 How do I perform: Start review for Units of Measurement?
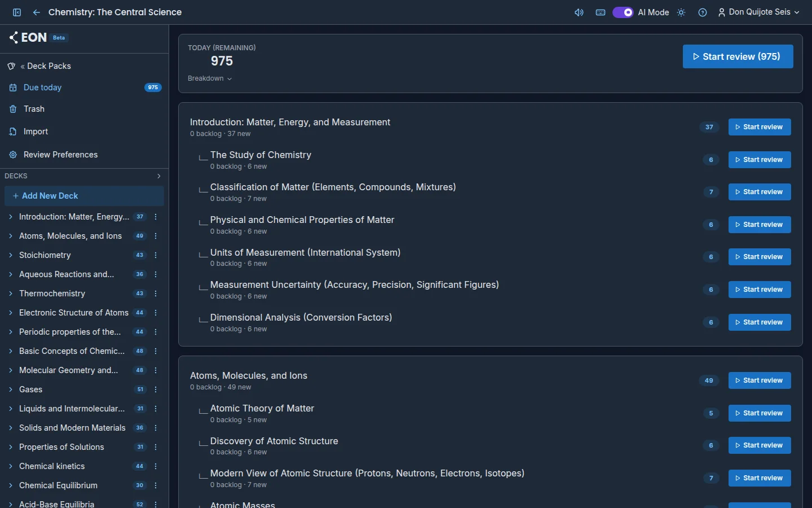coord(760,257)
